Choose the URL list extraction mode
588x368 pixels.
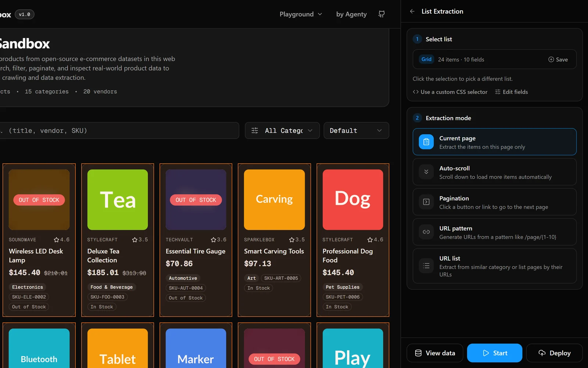click(x=494, y=266)
